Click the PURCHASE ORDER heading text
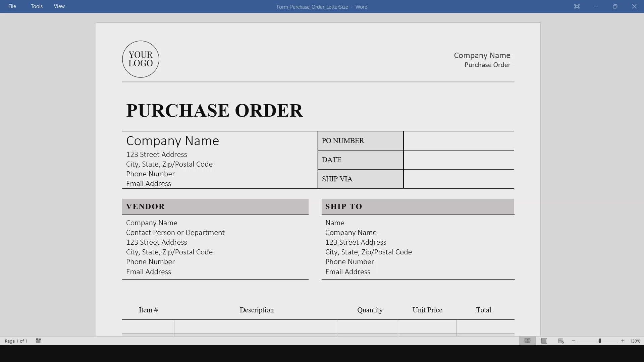 [214, 111]
